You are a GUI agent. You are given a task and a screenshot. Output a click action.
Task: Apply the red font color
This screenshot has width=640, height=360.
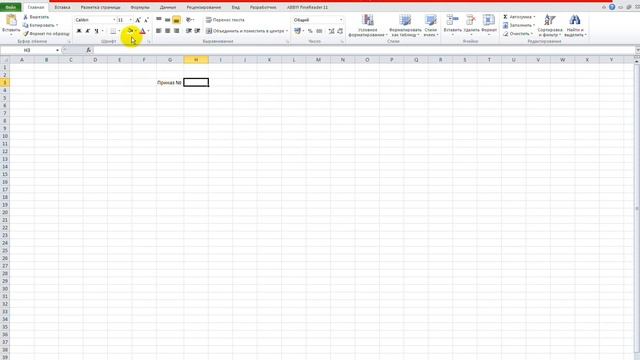click(x=142, y=31)
